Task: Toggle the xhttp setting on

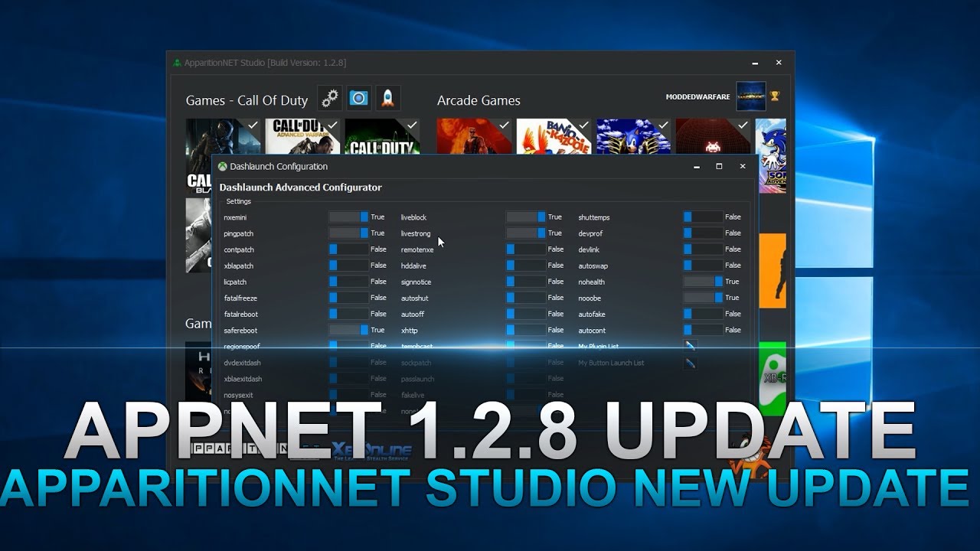Action: click(526, 330)
